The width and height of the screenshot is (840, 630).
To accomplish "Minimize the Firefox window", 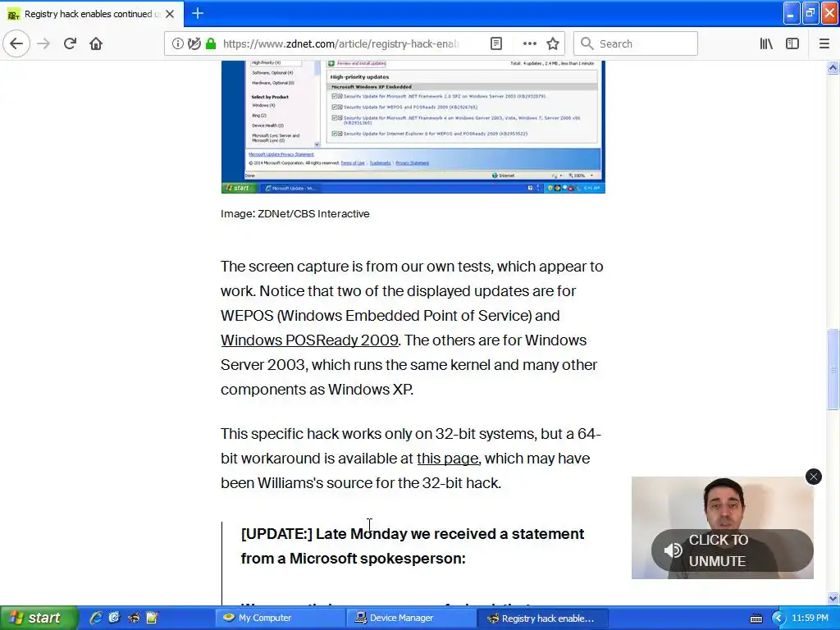I will click(x=792, y=13).
